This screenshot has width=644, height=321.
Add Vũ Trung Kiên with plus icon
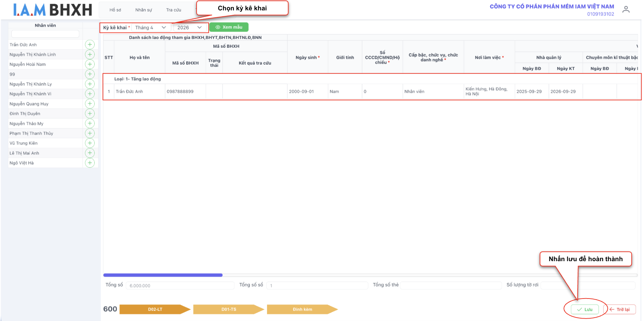coord(90,143)
